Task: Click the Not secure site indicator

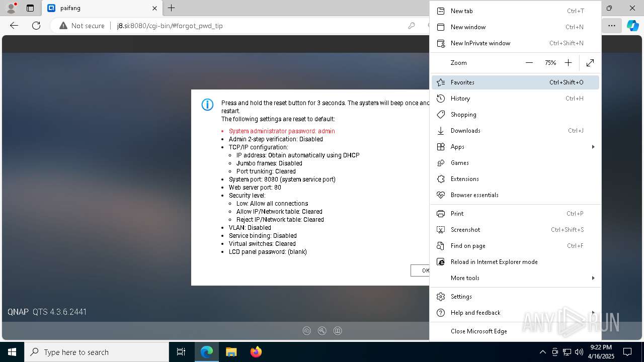Action: pyautogui.click(x=82, y=26)
